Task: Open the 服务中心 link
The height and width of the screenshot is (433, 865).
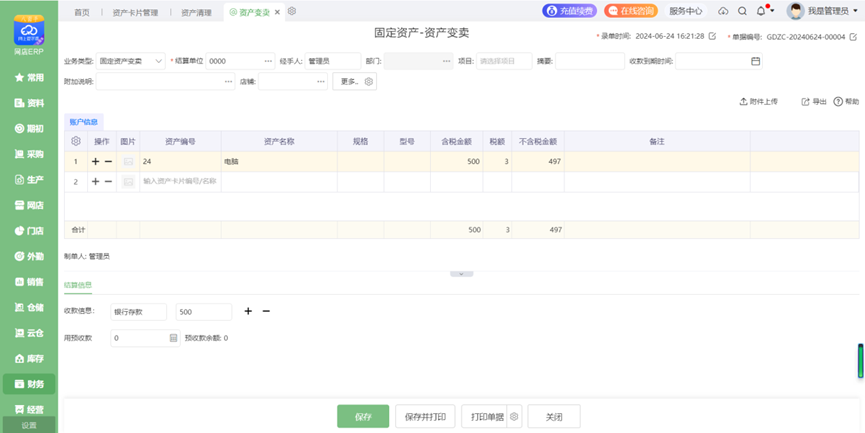Action: [x=686, y=10]
